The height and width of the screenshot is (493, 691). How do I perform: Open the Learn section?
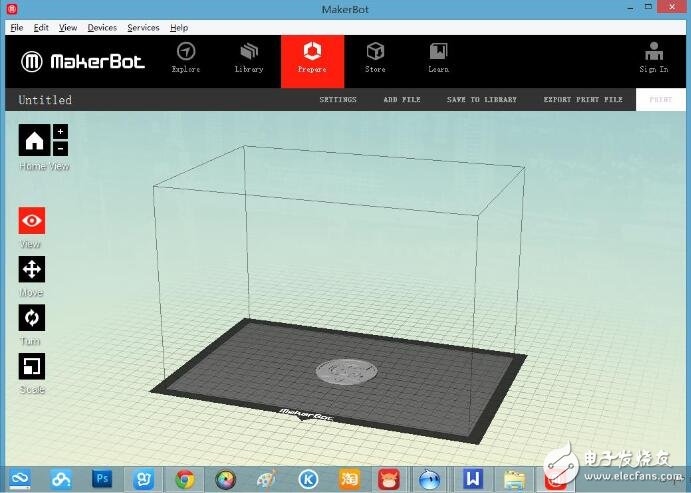click(x=438, y=57)
